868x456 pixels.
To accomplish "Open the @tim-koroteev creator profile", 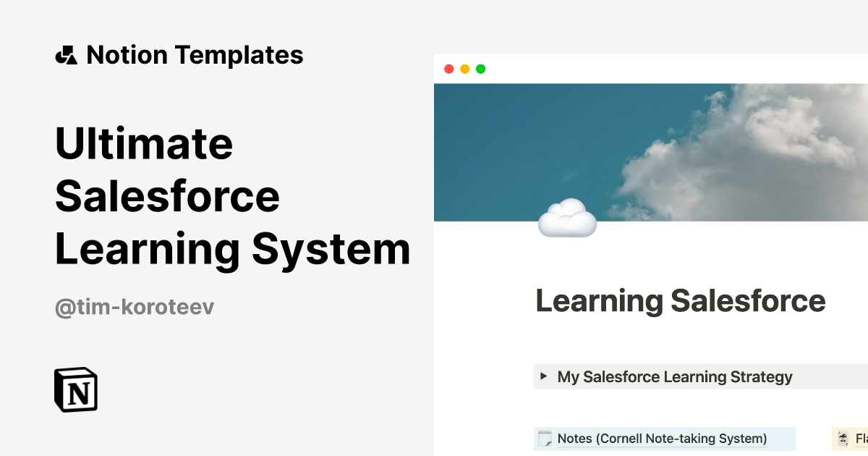I will 135,307.
